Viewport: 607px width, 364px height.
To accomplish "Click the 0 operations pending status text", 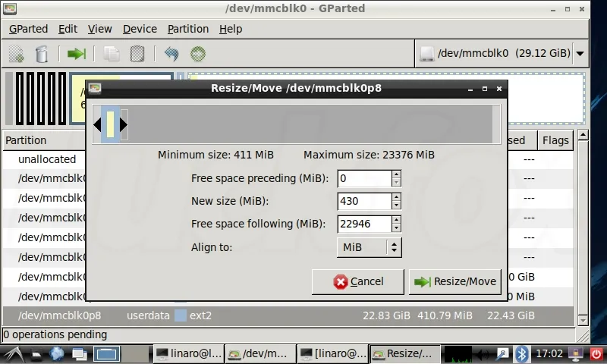I will click(55, 334).
